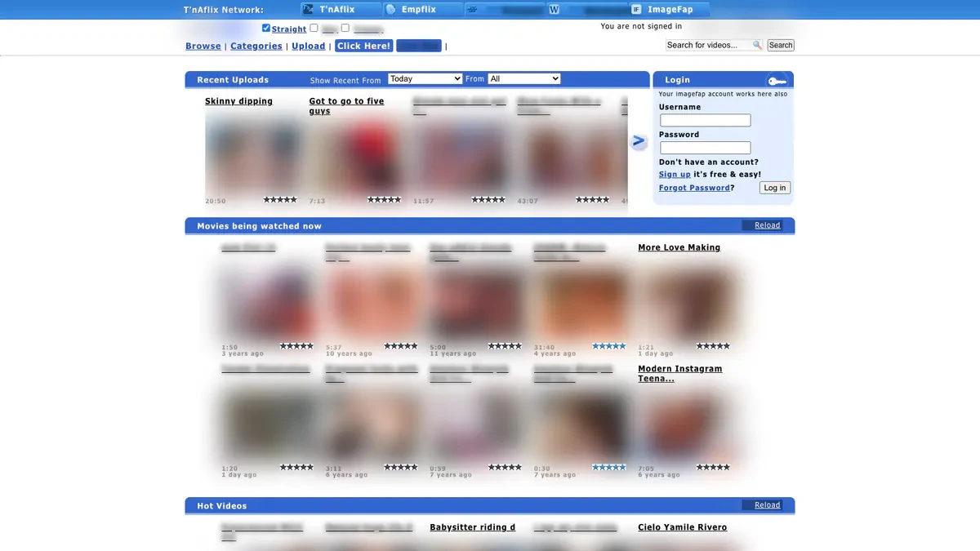Click the Search button
The image size is (980, 551).
pos(781,46)
